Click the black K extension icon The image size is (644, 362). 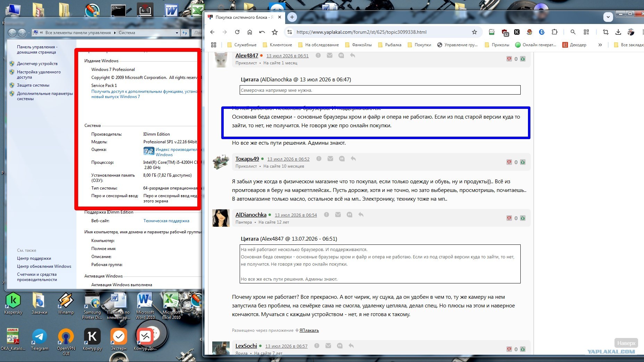point(517,32)
